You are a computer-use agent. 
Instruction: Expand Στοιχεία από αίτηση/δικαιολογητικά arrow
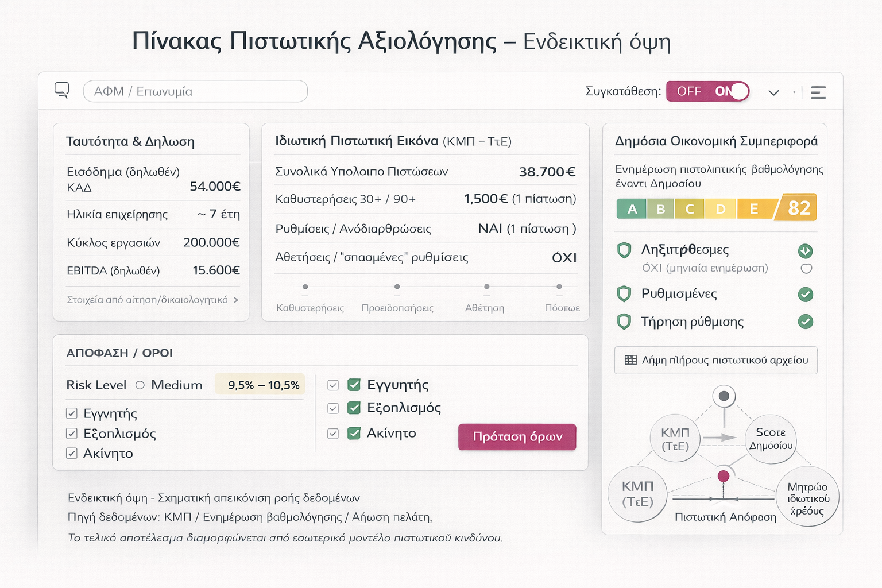pos(236,300)
